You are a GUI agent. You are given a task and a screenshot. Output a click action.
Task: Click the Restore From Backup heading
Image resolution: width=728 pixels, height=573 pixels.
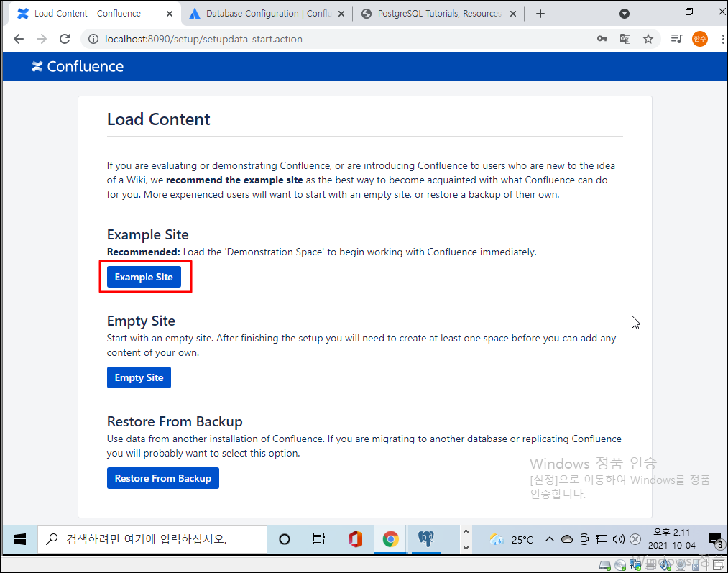click(175, 421)
